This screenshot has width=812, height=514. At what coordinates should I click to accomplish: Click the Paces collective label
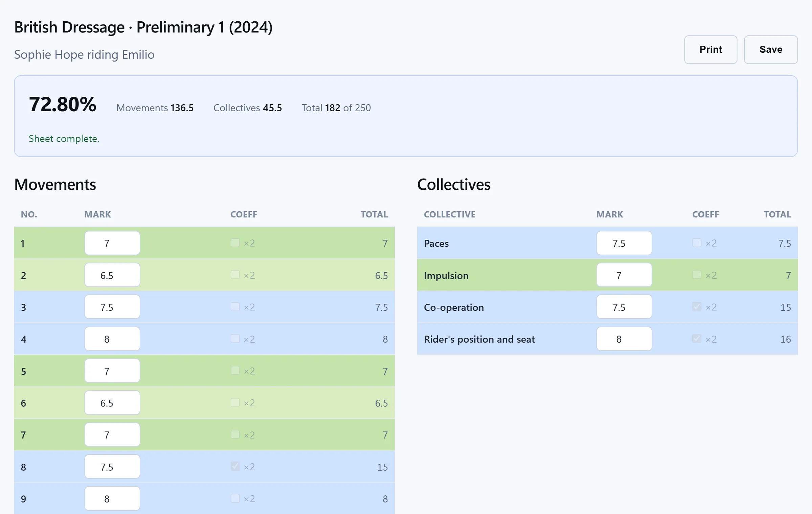(x=436, y=243)
